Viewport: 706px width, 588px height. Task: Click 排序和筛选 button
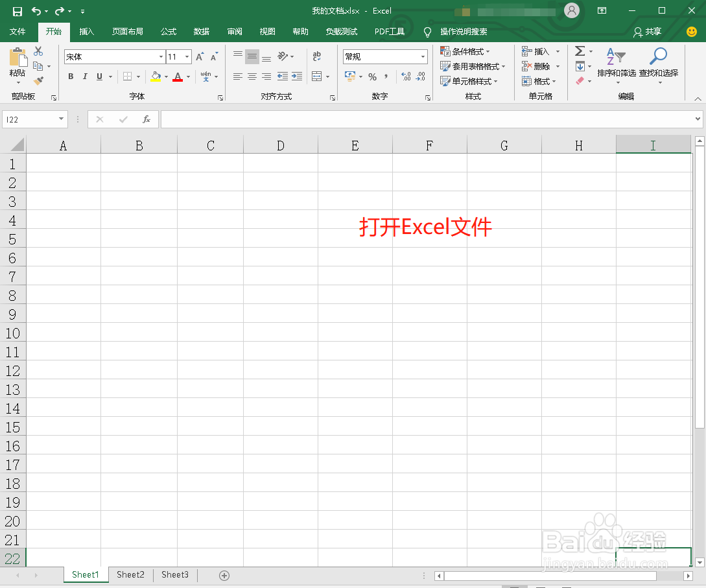(x=617, y=65)
